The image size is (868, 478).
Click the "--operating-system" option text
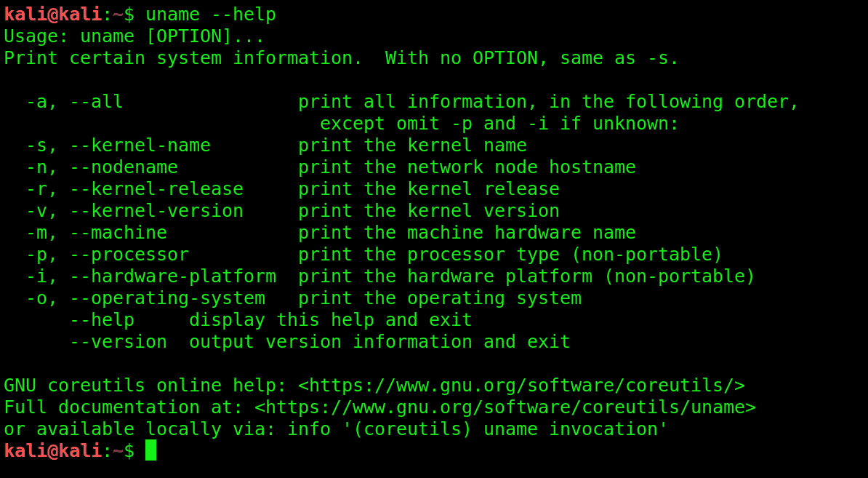pos(167,298)
